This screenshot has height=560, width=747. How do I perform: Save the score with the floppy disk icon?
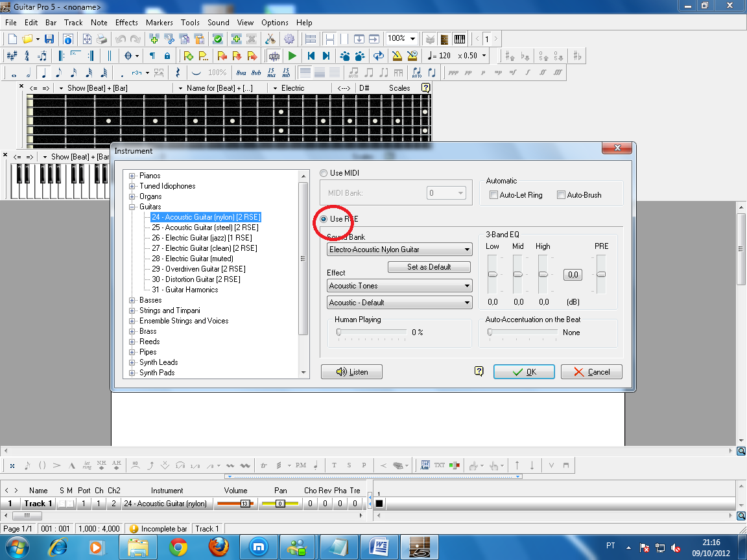[x=49, y=39]
